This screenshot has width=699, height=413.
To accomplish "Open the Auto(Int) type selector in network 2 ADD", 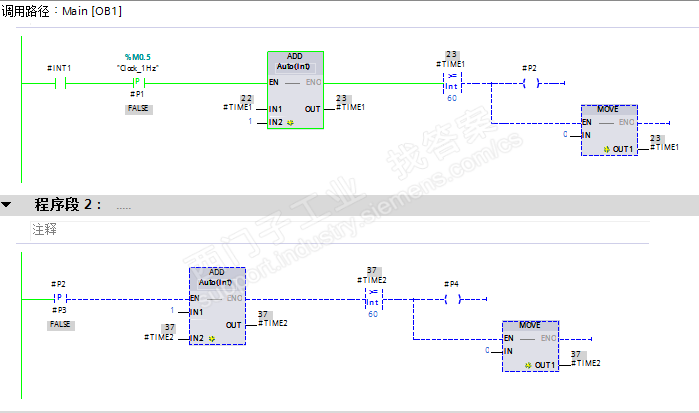I will pos(216,283).
